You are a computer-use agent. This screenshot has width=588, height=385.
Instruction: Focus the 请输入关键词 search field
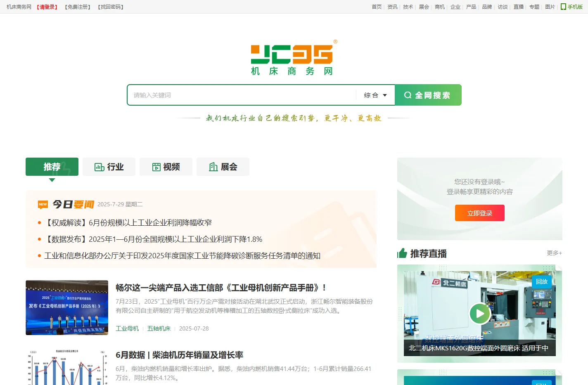coord(242,95)
